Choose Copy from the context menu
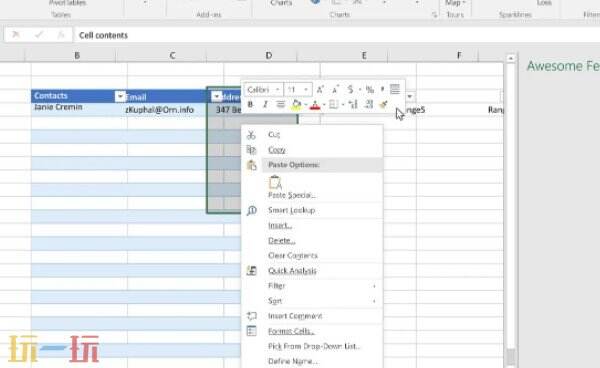 (277, 150)
